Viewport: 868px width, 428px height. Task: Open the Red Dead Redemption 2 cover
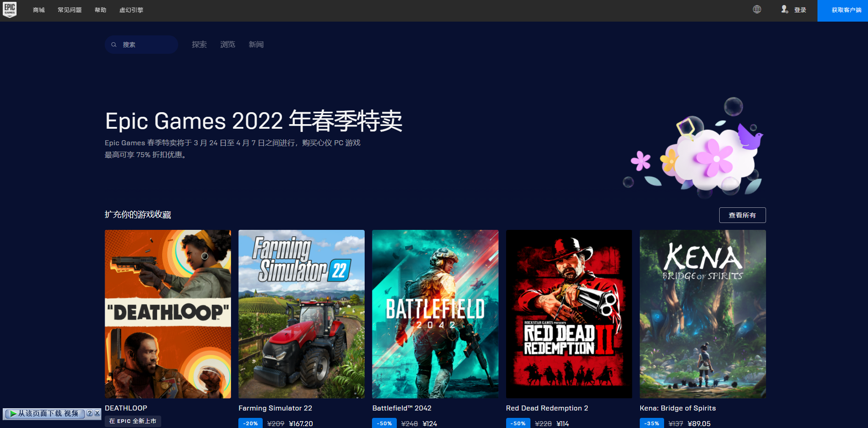pos(569,314)
